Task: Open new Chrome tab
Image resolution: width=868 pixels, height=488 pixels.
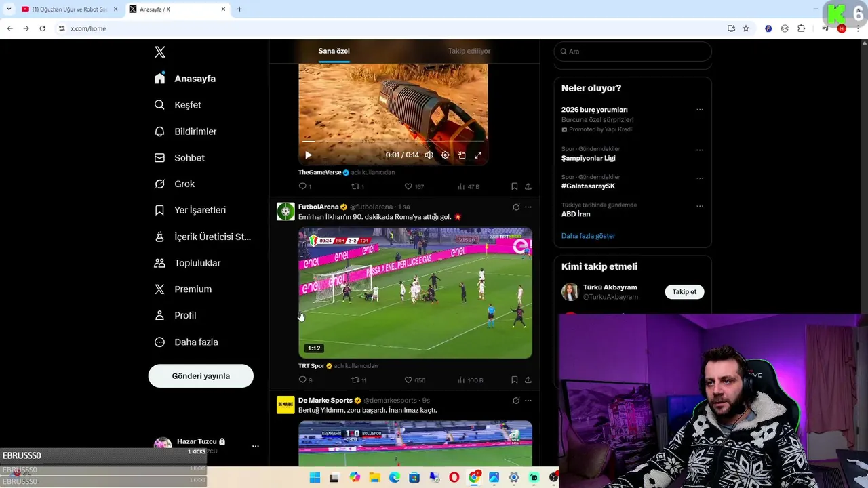Action: (x=239, y=9)
